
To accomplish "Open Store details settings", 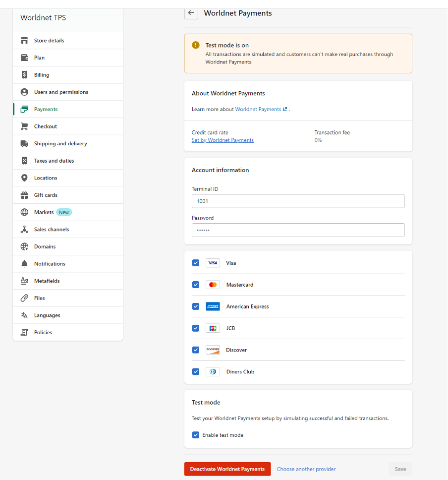I will coord(68,40).
